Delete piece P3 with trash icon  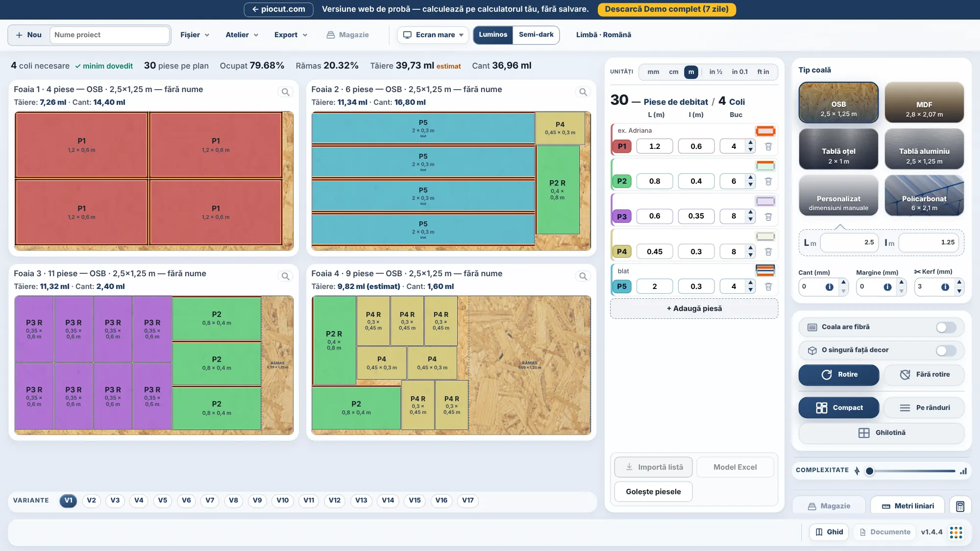(x=768, y=216)
